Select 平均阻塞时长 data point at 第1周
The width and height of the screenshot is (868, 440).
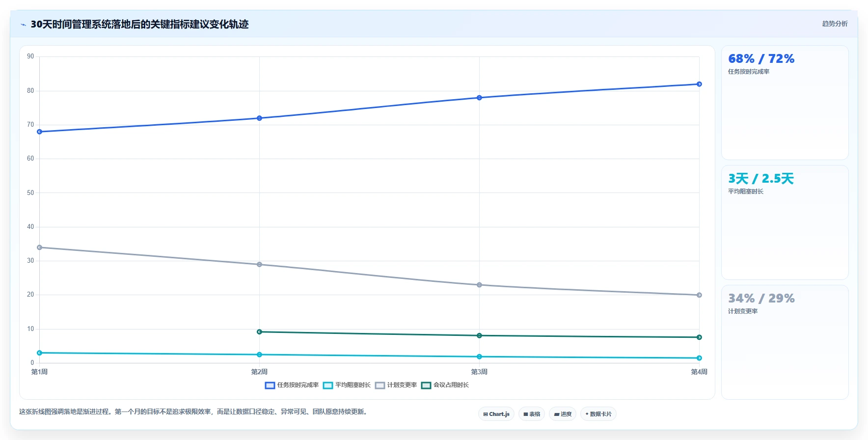[x=40, y=353]
